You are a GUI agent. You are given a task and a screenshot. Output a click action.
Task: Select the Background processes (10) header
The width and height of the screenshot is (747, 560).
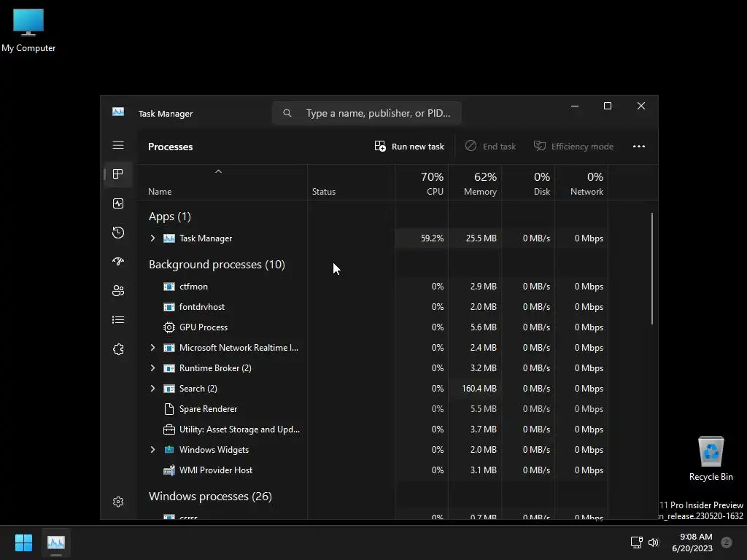[x=217, y=264]
